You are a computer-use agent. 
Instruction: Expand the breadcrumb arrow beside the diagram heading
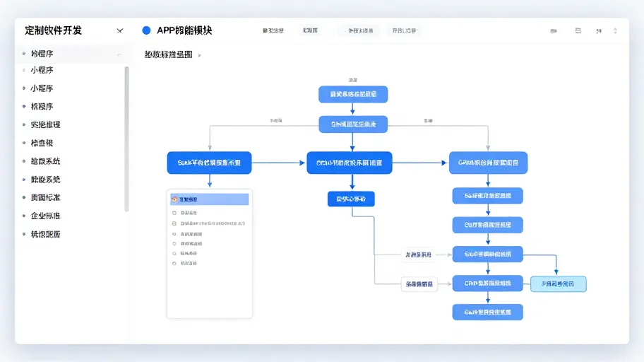pyautogui.click(x=199, y=55)
